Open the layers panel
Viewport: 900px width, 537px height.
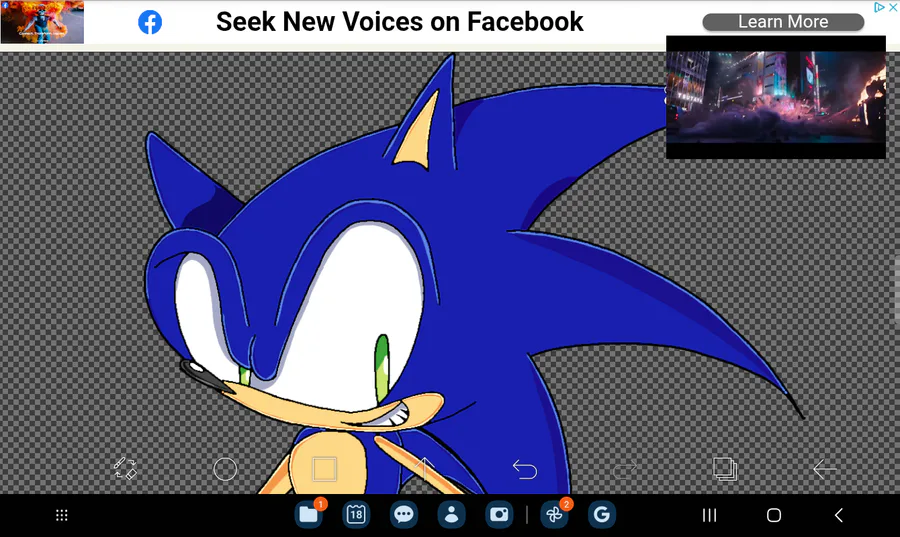[724, 469]
